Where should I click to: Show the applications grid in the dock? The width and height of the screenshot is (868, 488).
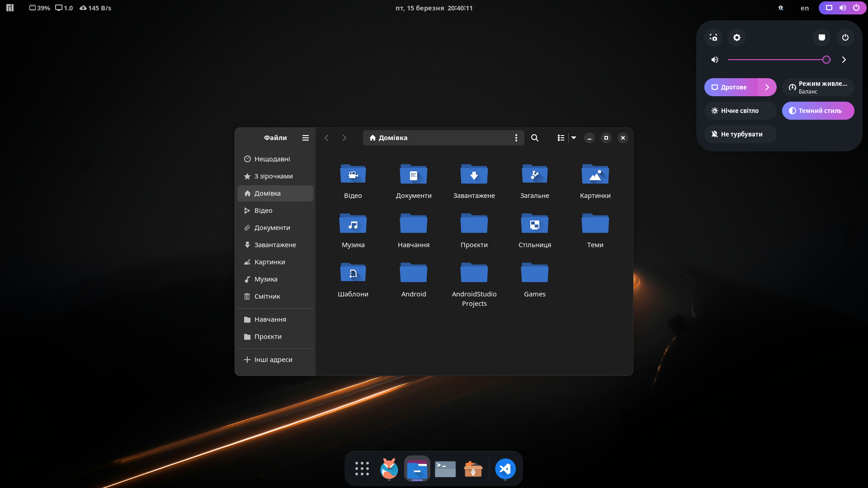click(x=362, y=469)
